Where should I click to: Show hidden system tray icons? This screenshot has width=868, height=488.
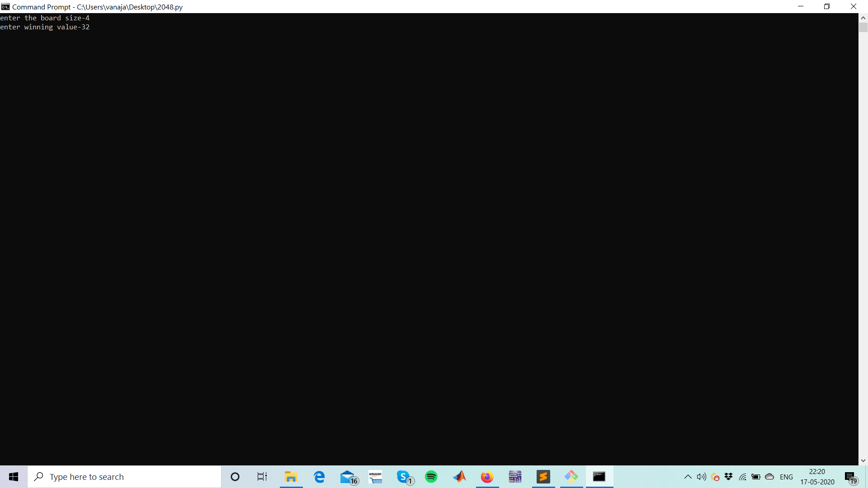688,477
